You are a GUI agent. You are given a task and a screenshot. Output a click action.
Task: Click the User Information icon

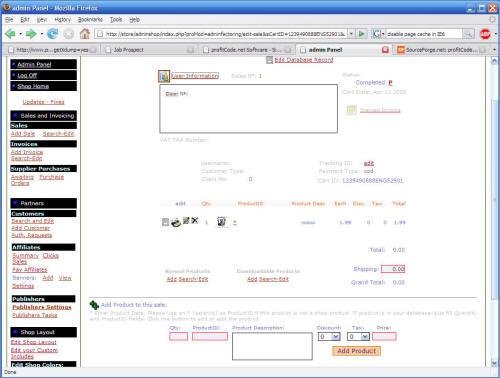tap(164, 76)
